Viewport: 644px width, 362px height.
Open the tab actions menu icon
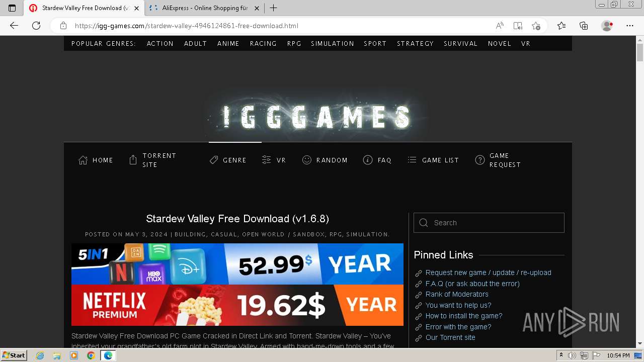click(x=12, y=8)
